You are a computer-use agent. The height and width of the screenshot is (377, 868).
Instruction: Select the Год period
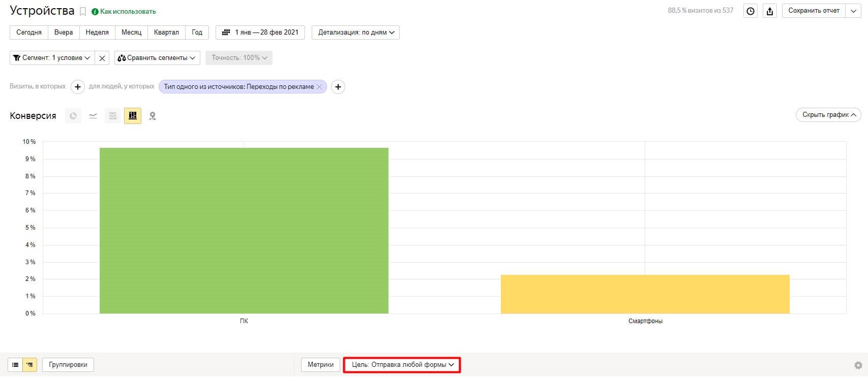[x=197, y=32]
